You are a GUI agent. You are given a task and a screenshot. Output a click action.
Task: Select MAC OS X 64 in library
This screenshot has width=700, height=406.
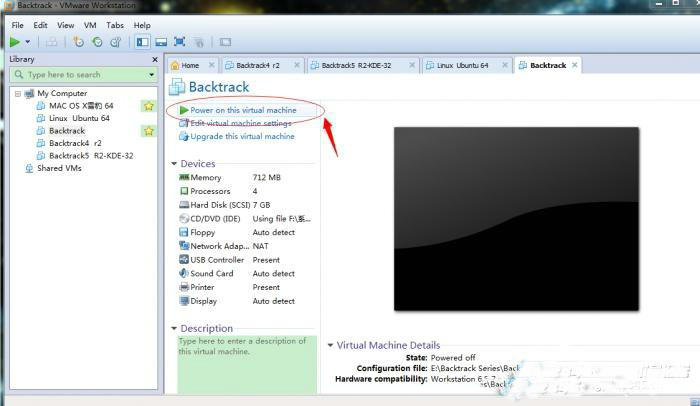coord(81,106)
